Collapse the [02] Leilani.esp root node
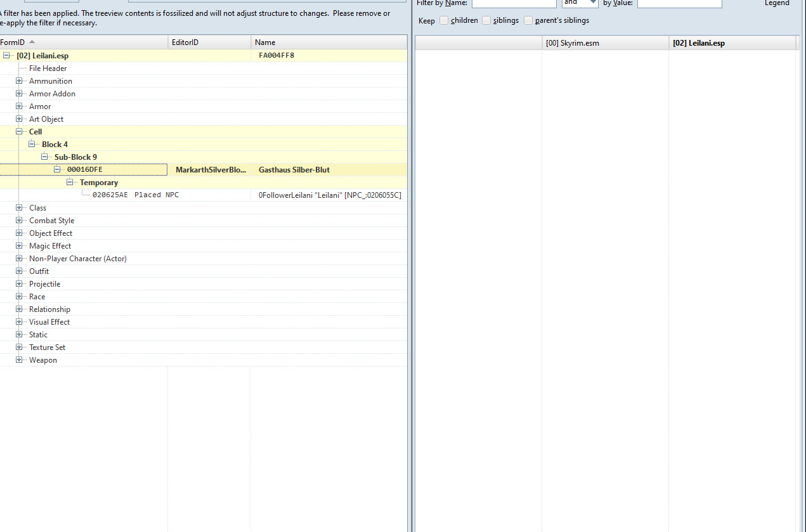Screen dimensions: 806x532 click(x=6, y=56)
